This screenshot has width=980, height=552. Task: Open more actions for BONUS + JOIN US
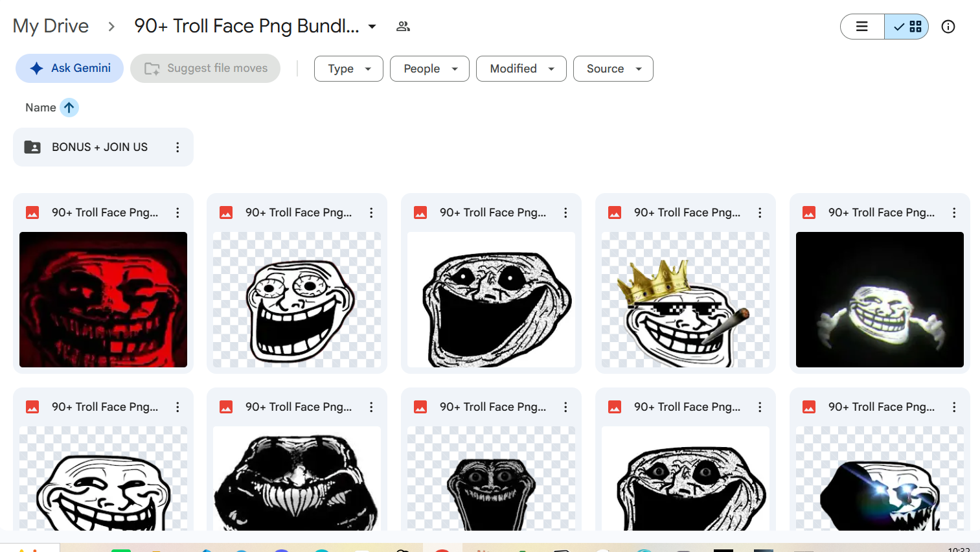pos(177,147)
